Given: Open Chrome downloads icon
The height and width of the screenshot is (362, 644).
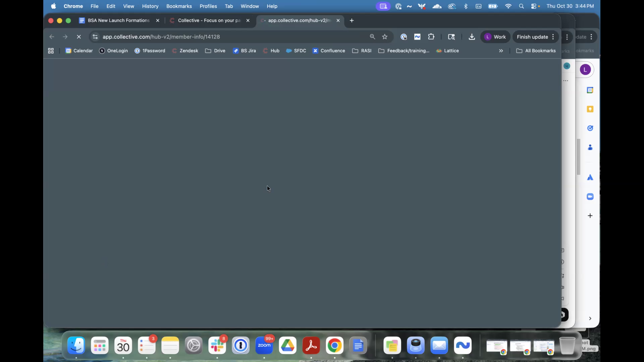Looking at the screenshot, I should 472,37.
